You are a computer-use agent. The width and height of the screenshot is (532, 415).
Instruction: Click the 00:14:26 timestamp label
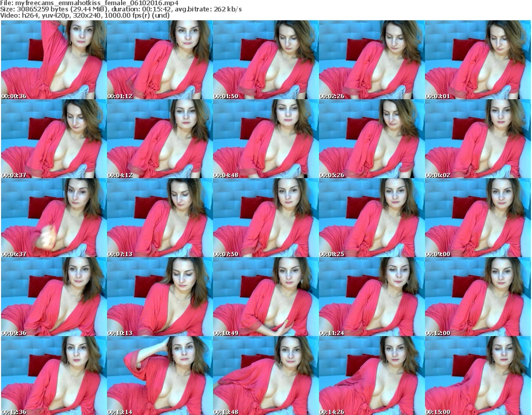pos(332,412)
